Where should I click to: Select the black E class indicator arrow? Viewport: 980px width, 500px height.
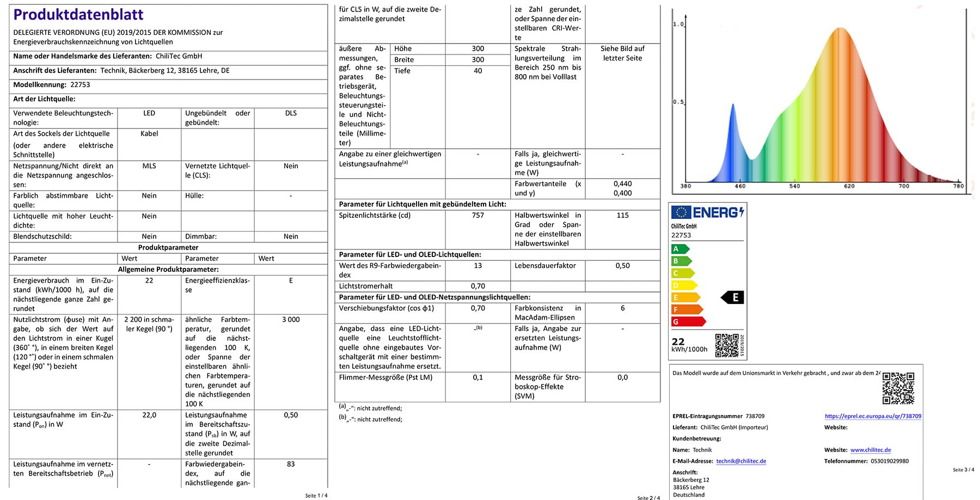(x=732, y=297)
